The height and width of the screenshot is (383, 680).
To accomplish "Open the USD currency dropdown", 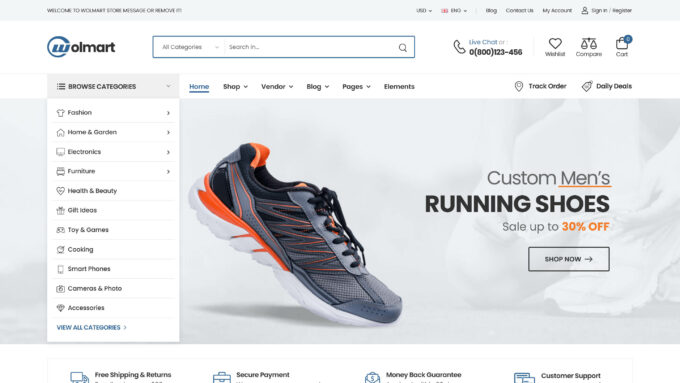I will (424, 10).
